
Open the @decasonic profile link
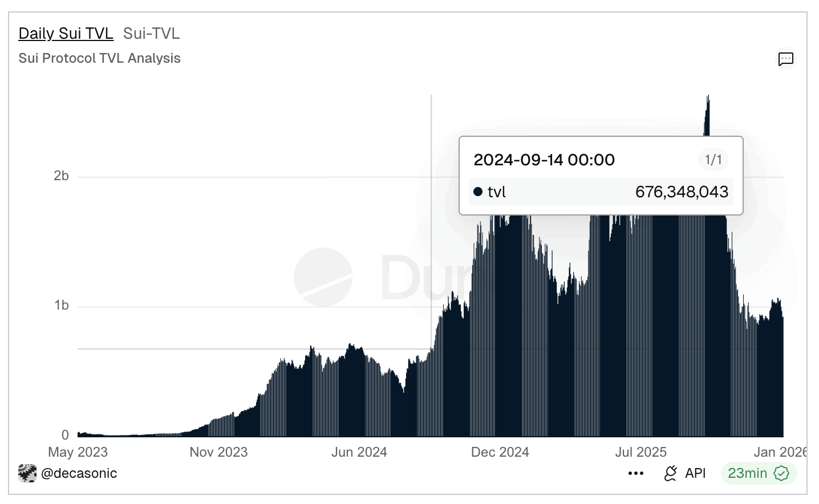click(x=79, y=473)
